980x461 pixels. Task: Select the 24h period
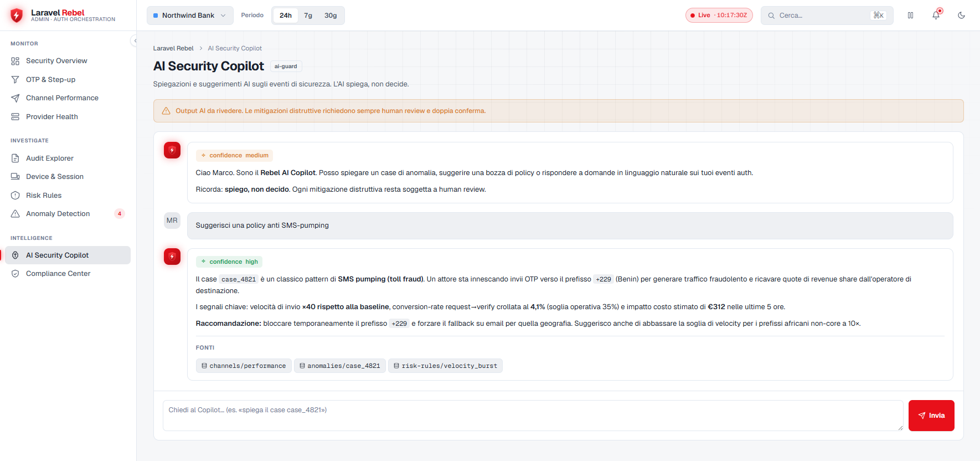286,16
